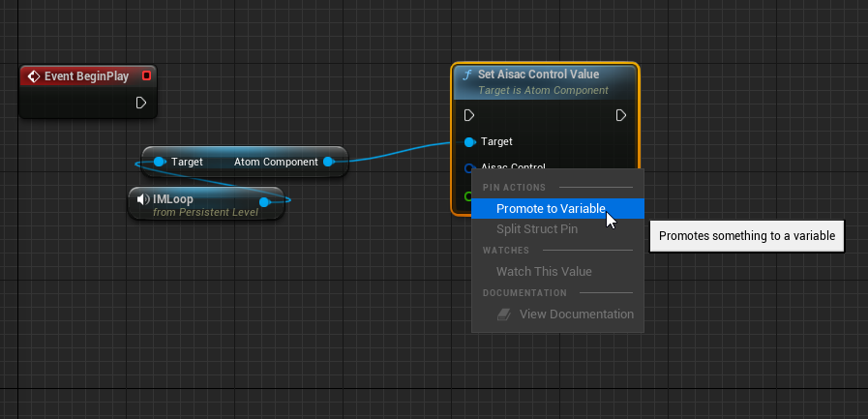Choose Promote to Variable in context menu

[557, 209]
